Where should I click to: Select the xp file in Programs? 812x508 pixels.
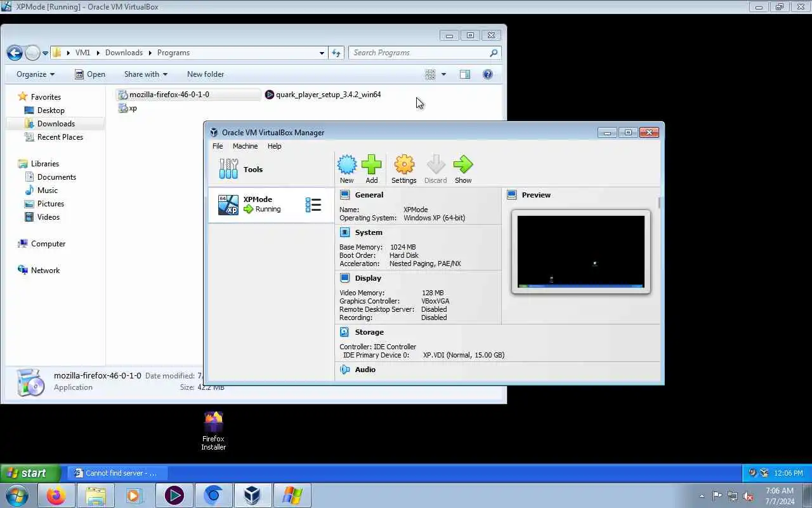click(x=128, y=109)
